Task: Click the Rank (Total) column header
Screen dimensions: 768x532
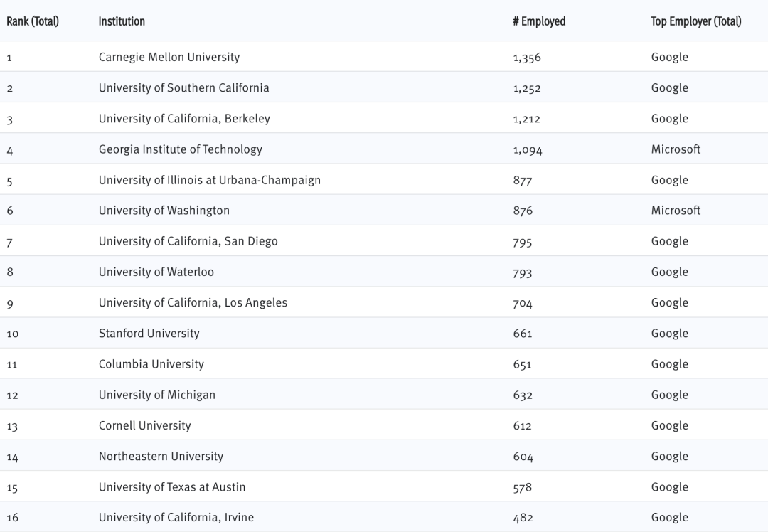Action: 33,21
